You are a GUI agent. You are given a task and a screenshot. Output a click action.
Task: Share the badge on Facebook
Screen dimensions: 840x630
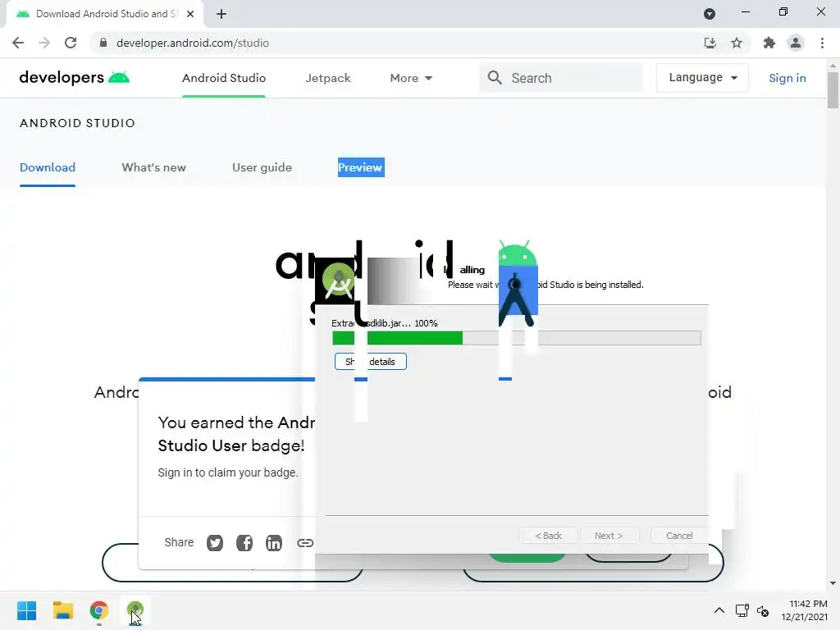pos(244,543)
